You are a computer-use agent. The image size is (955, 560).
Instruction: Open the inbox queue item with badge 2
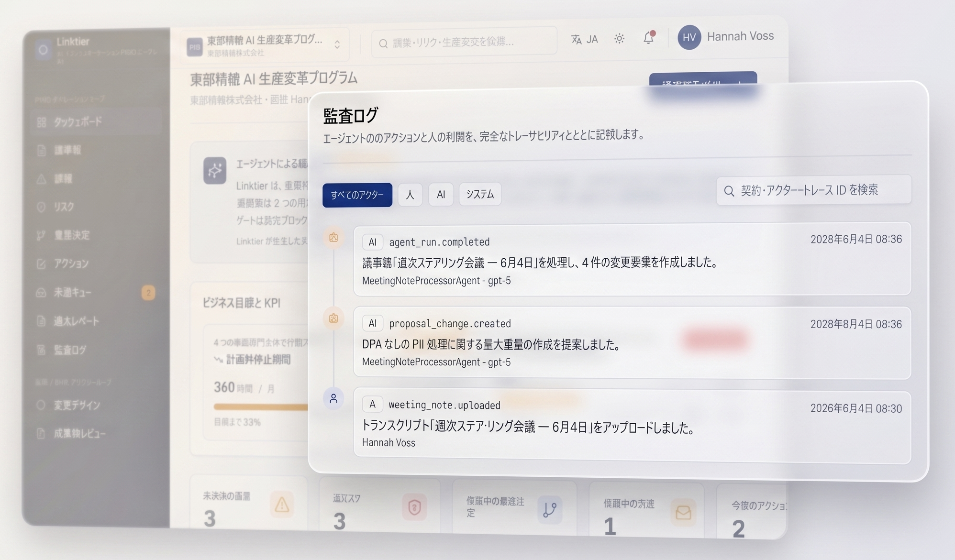96,292
